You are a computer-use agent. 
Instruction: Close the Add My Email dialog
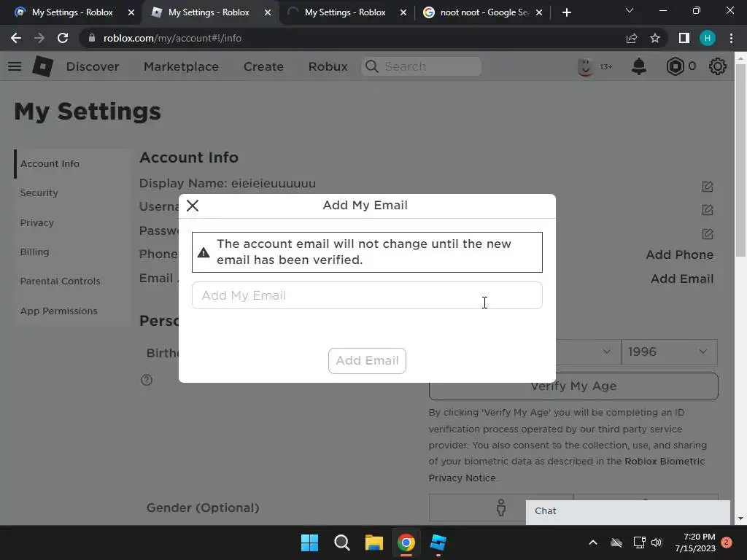pos(193,206)
